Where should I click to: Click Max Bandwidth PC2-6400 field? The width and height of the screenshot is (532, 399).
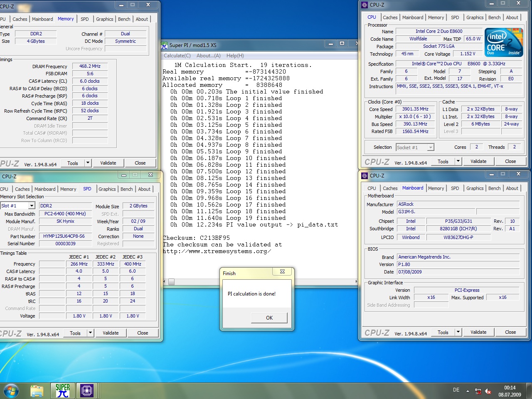[x=65, y=214]
